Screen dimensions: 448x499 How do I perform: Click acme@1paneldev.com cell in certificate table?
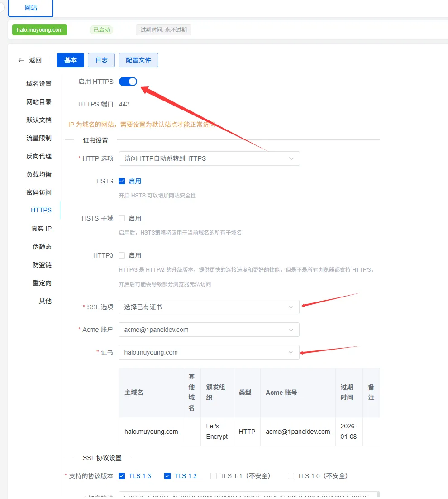click(x=298, y=432)
